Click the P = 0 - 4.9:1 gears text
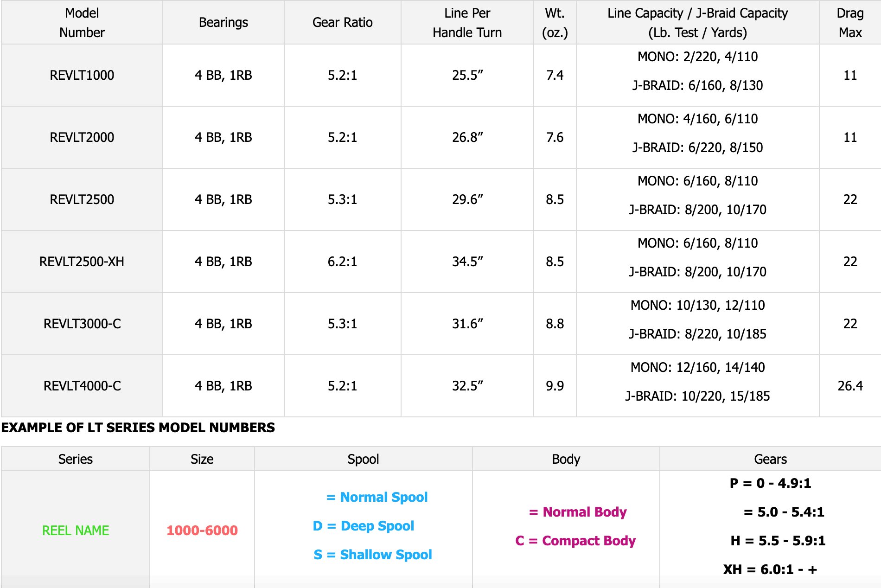 tap(771, 483)
